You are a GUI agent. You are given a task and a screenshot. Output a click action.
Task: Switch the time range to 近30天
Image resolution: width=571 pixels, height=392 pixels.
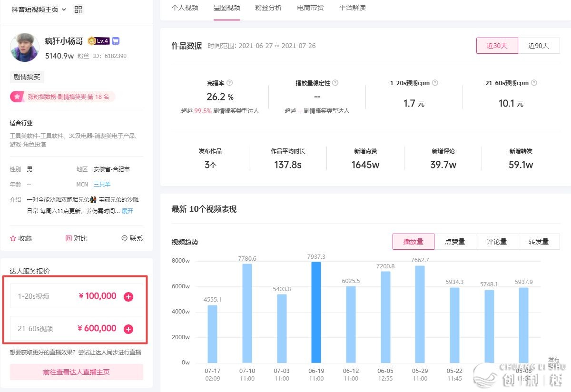click(x=497, y=46)
